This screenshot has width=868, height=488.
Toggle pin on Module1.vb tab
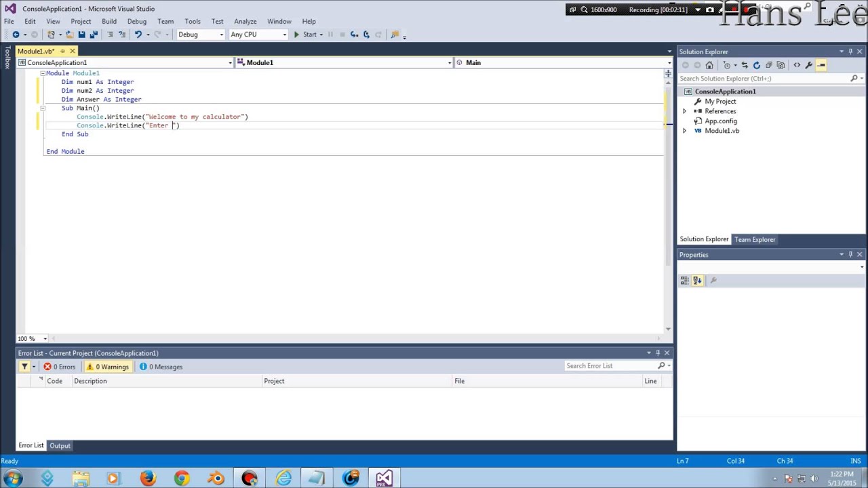(62, 51)
